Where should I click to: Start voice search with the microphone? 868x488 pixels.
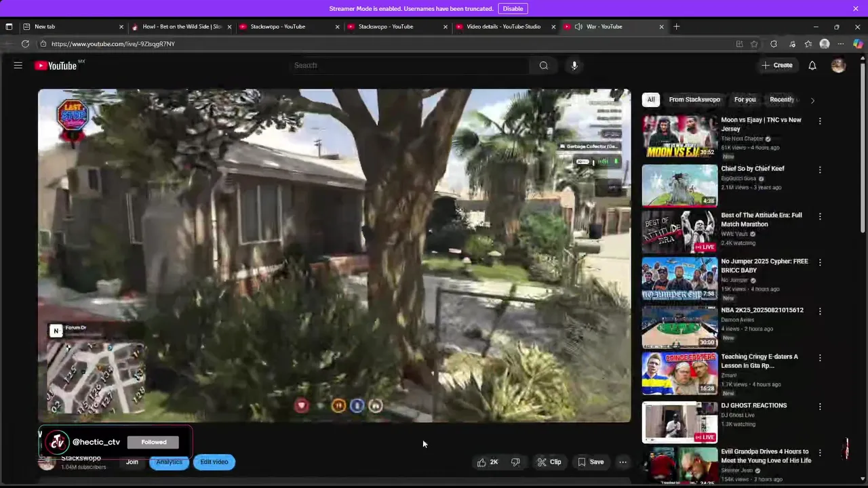[x=574, y=65]
